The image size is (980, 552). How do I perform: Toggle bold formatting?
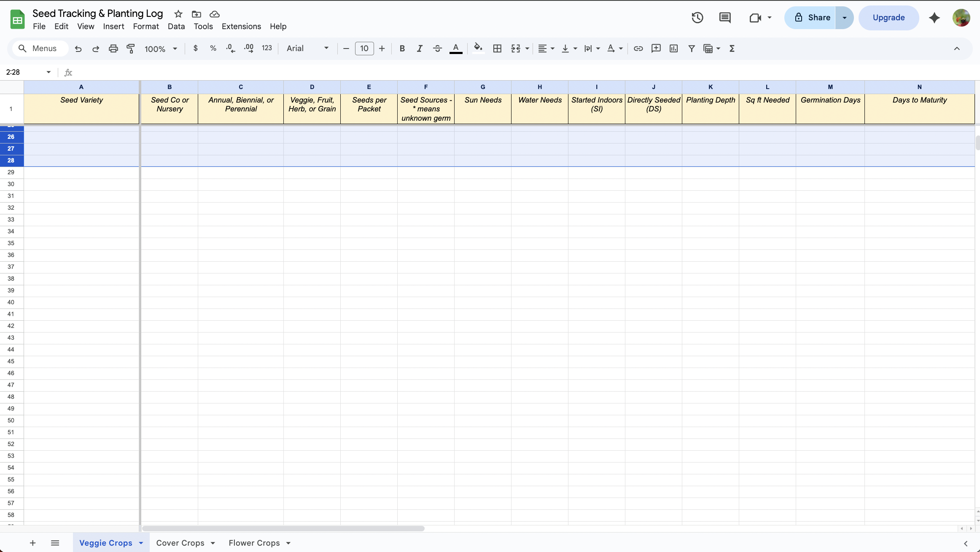pyautogui.click(x=402, y=49)
